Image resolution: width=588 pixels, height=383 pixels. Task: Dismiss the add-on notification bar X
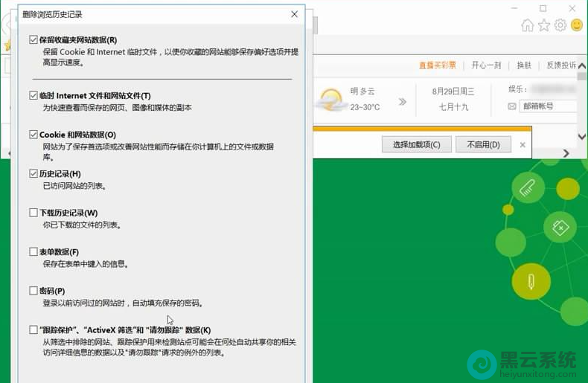523,145
